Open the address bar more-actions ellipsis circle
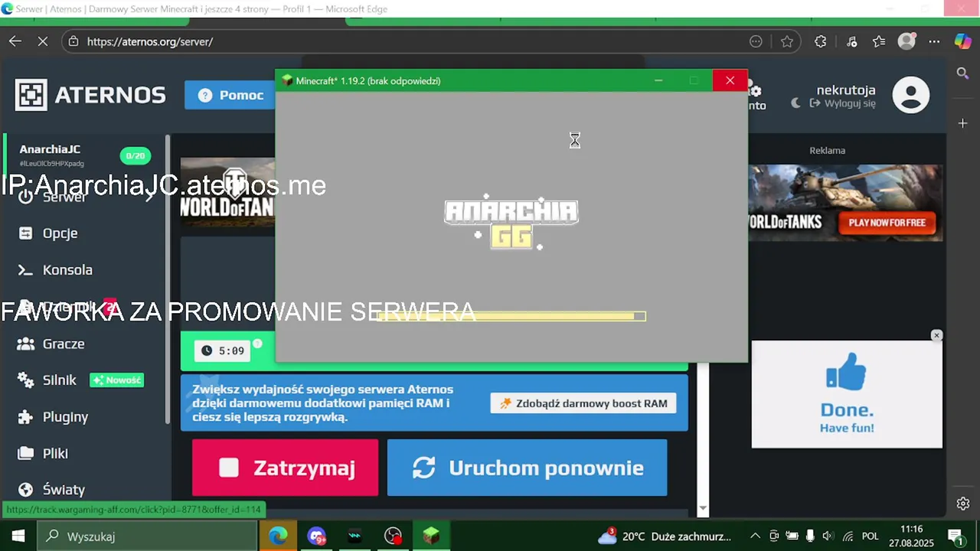Screen dimensions: 980x551 point(756,41)
